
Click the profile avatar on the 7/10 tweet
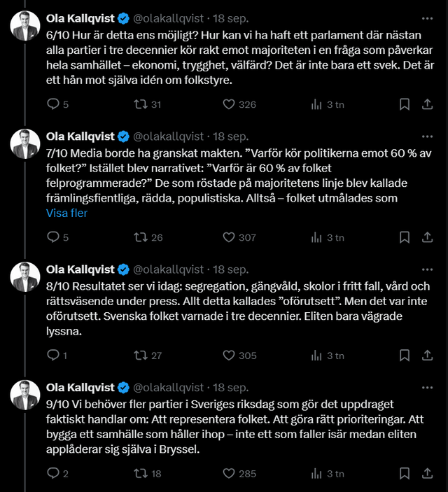[25, 143]
